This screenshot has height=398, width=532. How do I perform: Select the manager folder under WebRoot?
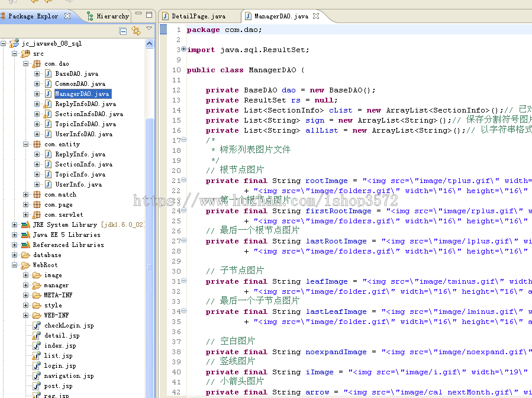56,285
